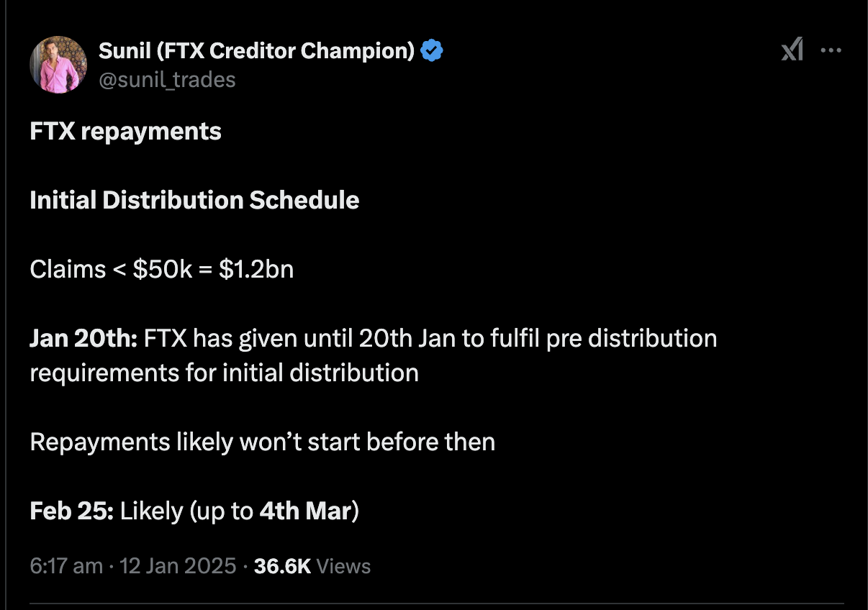Open the 36.6K view count

(282, 566)
